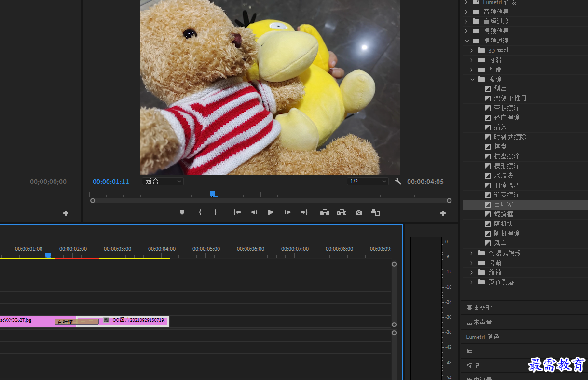Export a frame with the camera icon
The width and height of the screenshot is (588, 380).
click(x=358, y=212)
